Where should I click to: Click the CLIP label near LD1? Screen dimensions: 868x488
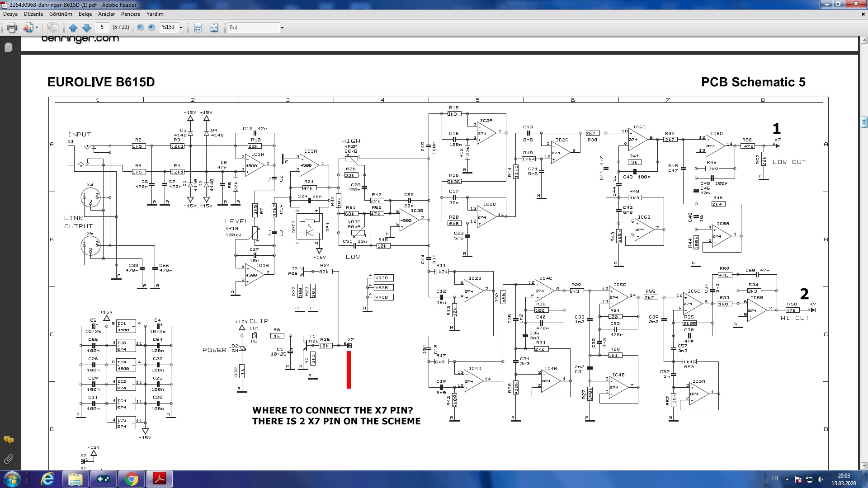[259, 321]
